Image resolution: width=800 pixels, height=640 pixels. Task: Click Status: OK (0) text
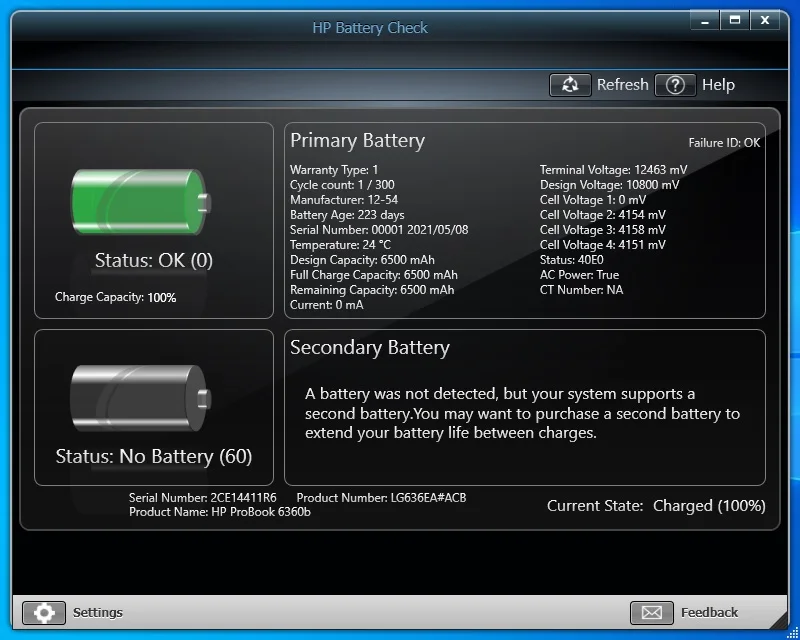tap(154, 260)
